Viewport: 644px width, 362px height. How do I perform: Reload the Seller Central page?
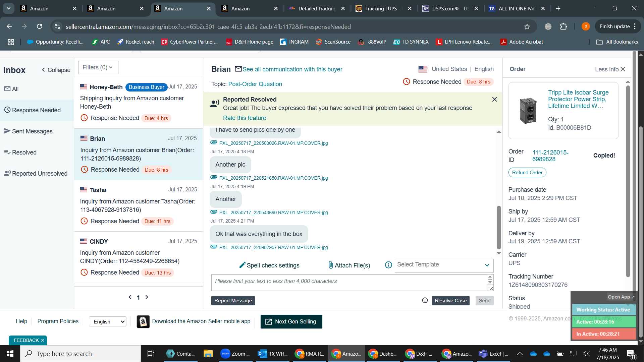[39, 26]
